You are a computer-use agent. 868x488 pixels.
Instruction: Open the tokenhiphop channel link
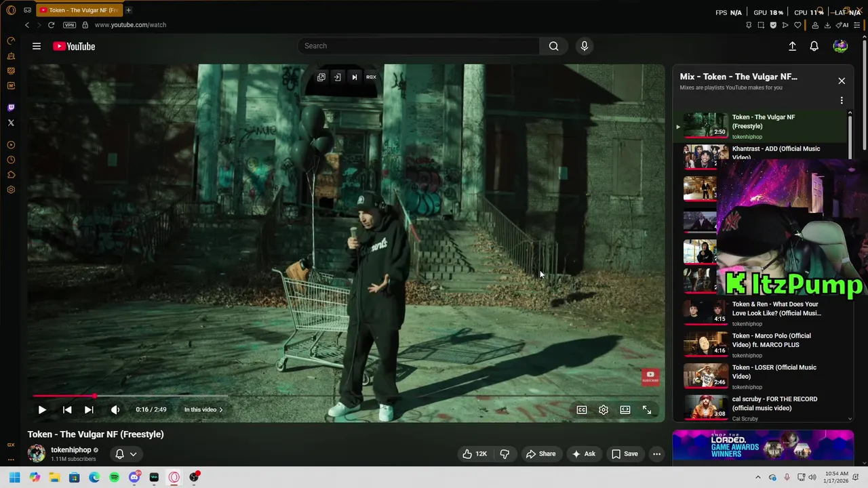[x=71, y=450]
